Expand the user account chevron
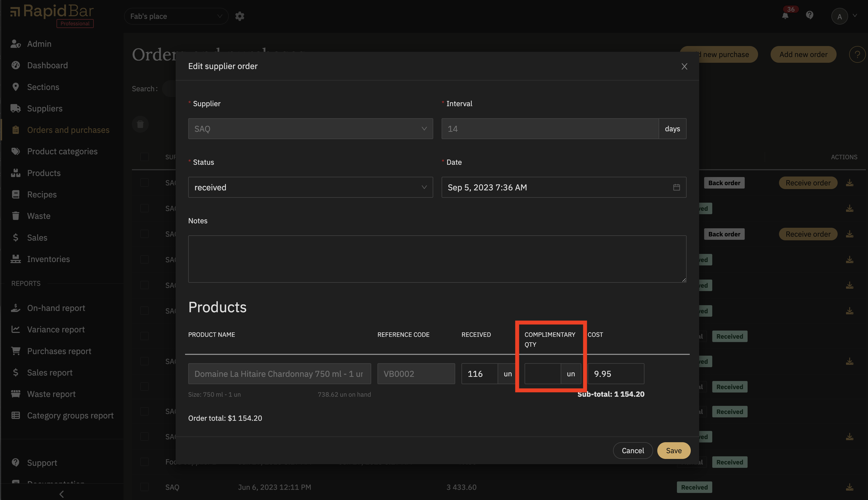Viewport: 868px width, 500px height. (855, 16)
